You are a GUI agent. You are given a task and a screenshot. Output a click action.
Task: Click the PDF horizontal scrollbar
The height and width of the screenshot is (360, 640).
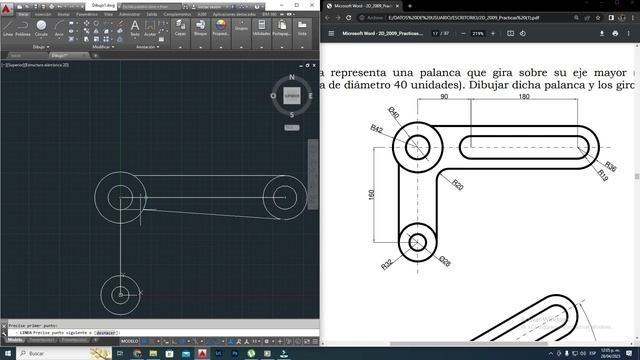click(469, 344)
